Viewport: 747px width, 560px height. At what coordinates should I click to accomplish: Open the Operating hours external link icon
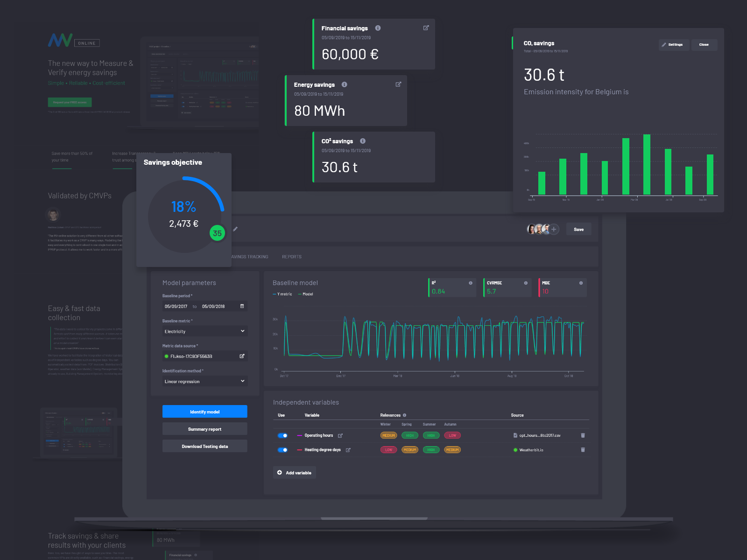pos(340,435)
